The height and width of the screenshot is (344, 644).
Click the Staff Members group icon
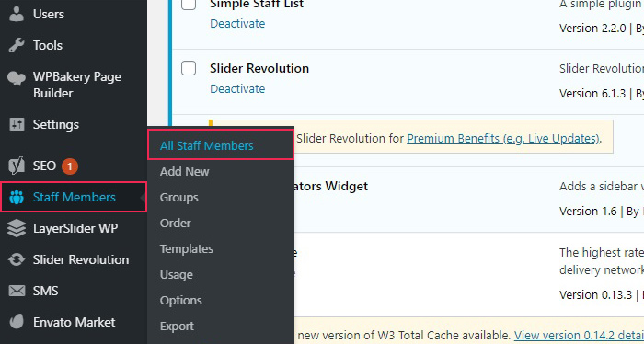tap(17, 198)
